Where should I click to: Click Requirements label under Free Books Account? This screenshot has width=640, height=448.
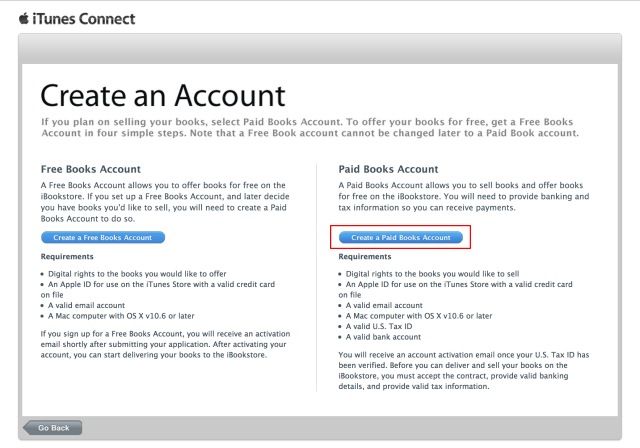(x=67, y=256)
